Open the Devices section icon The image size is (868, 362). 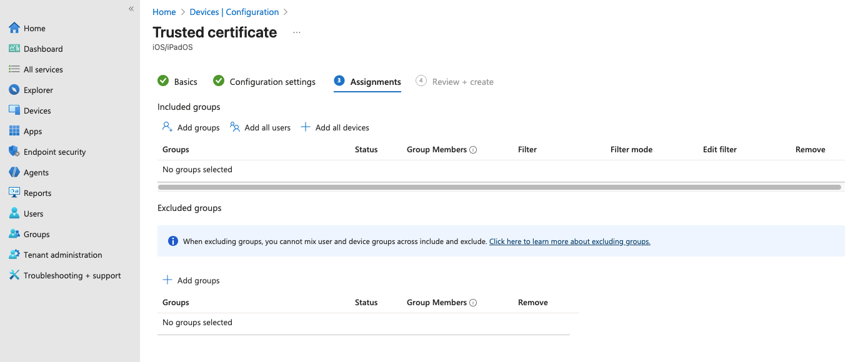(14, 110)
